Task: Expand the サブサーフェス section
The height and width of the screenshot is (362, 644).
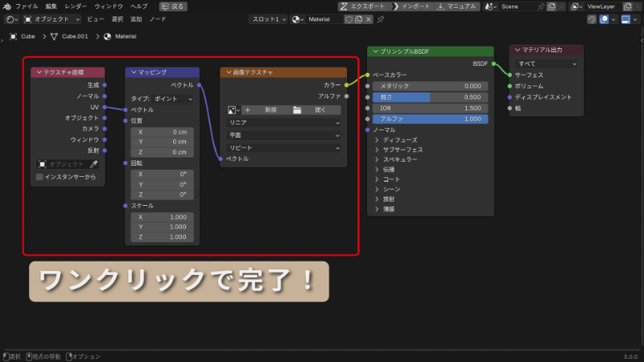Action: coord(377,150)
